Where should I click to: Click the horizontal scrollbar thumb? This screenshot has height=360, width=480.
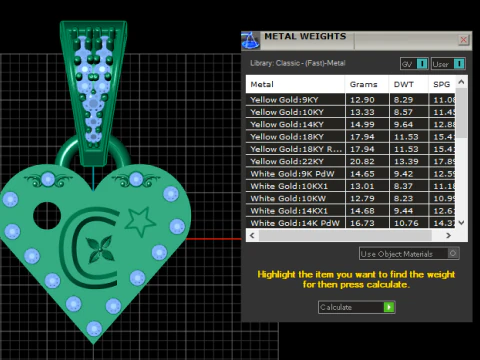pos(345,235)
